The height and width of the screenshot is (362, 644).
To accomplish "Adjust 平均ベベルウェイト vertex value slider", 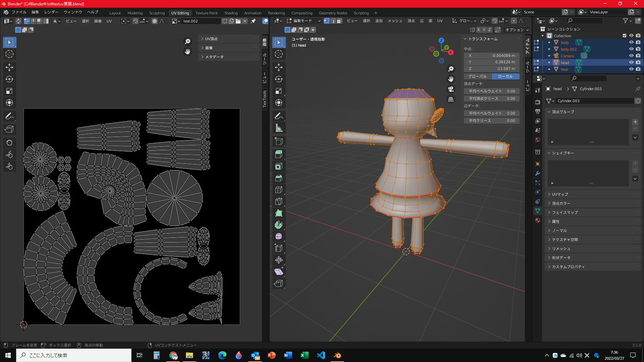I will pyautogui.click(x=491, y=91).
